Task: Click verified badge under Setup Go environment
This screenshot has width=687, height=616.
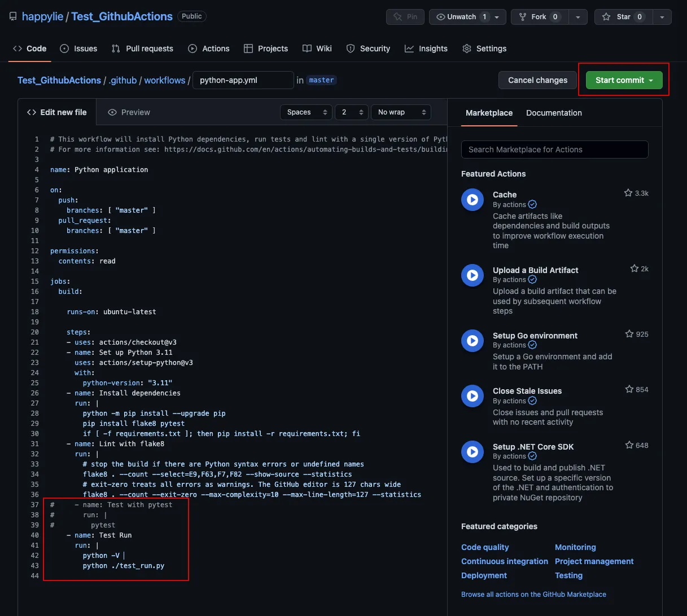Action: click(x=532, y=345)
